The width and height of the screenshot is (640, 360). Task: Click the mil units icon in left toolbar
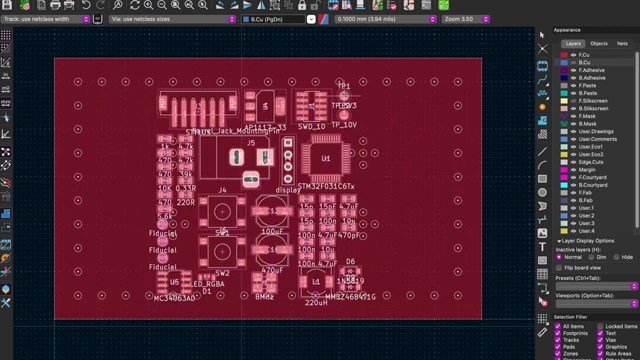6,89
